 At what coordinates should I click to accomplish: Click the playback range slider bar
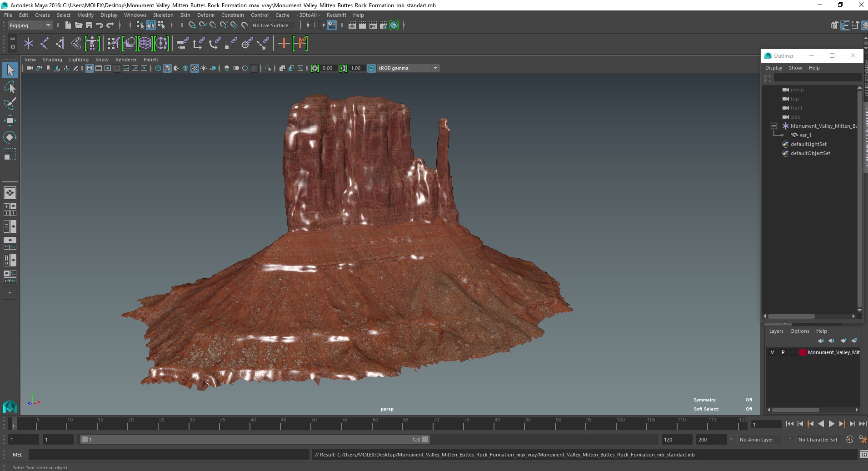(254, 440)
